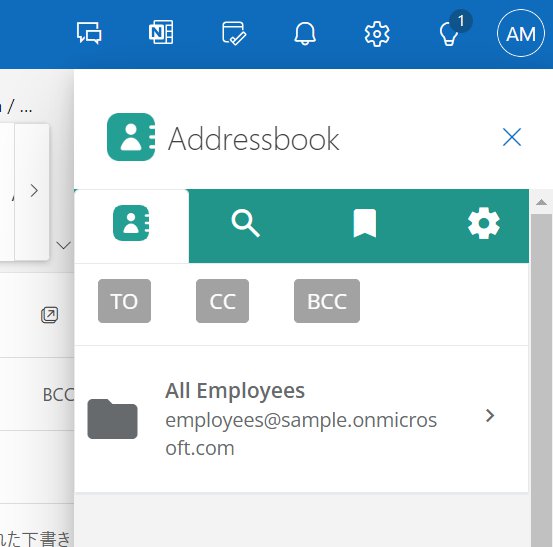Close the Addressbook panel
This screenshot has width=553, height=547.
click(512, 137)
